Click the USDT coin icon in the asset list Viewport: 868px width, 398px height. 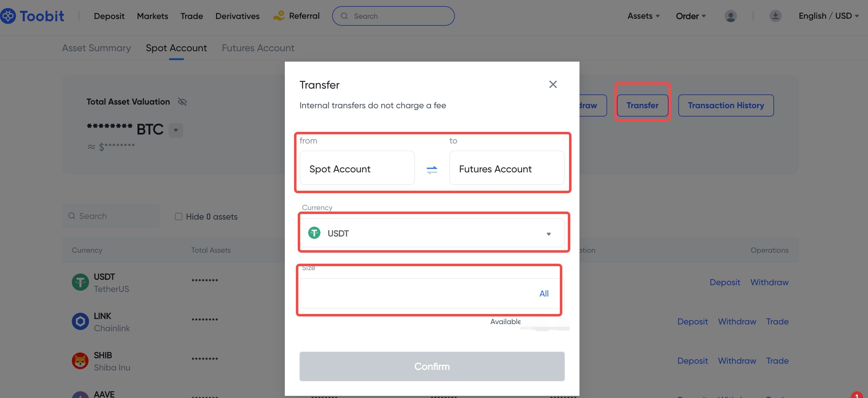tap(80, 282)
